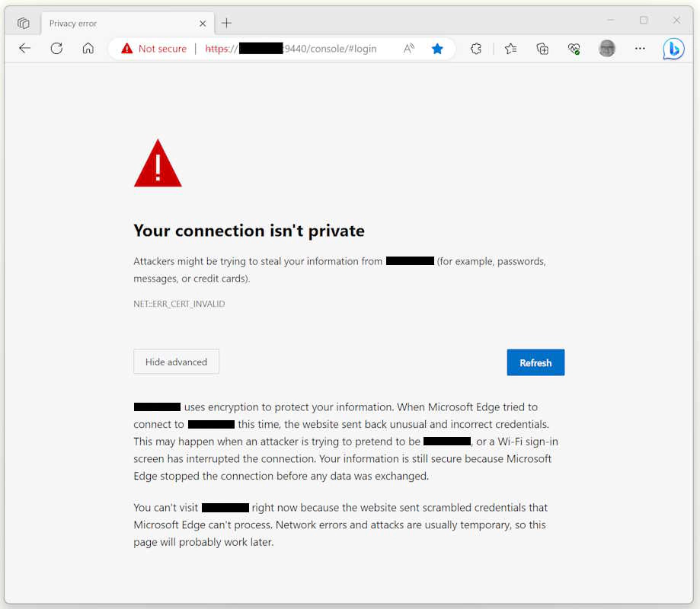Click the blue favorites star icon
The width and height of the screenshot is (700, 609).
pyautogui.click(x=437, y=49)
